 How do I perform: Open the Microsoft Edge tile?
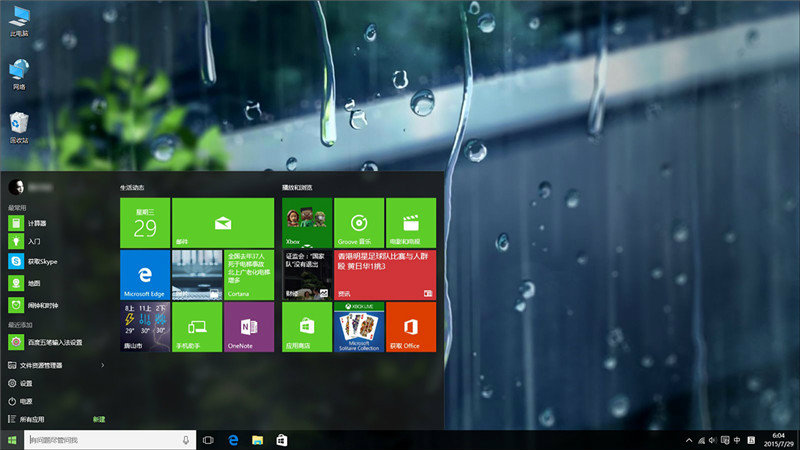point(145,275)
